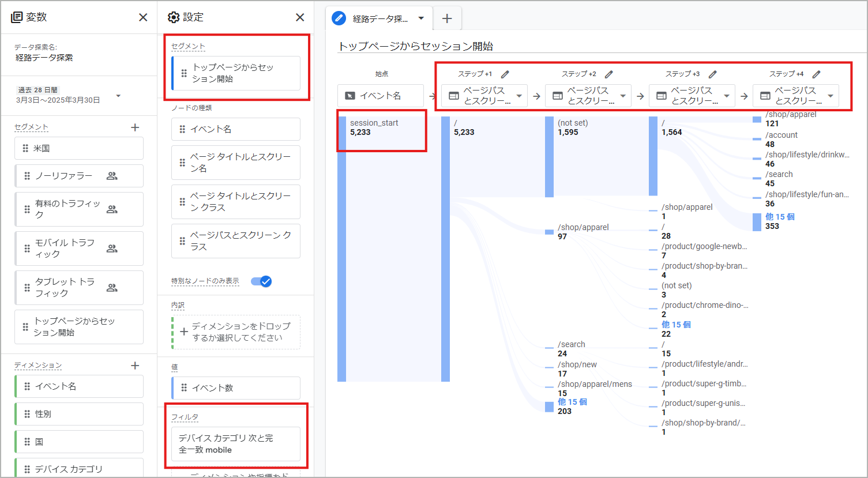
Task: Close the 設定 panel
Action: click(x=300, y=17)
